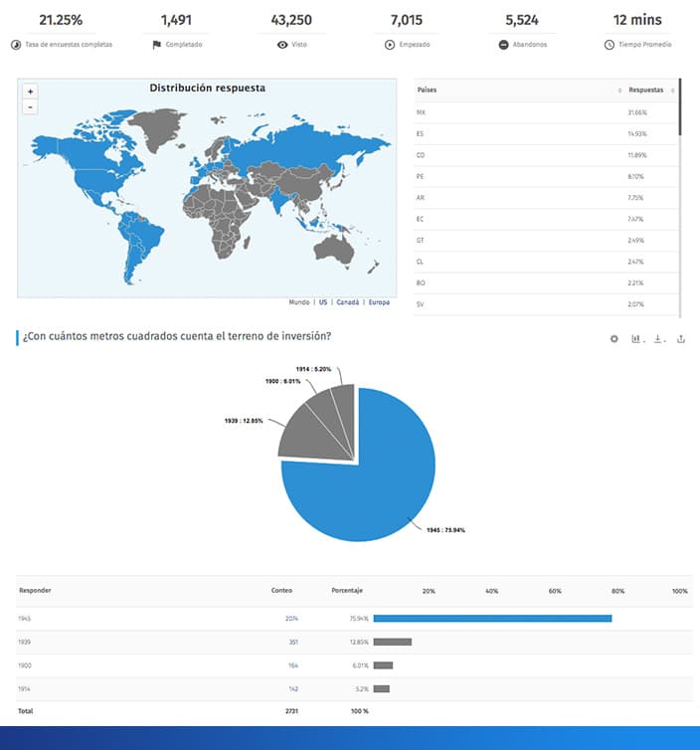
Task: Click the 1945 blue percentage bar
Action: (x=492, y=619)
